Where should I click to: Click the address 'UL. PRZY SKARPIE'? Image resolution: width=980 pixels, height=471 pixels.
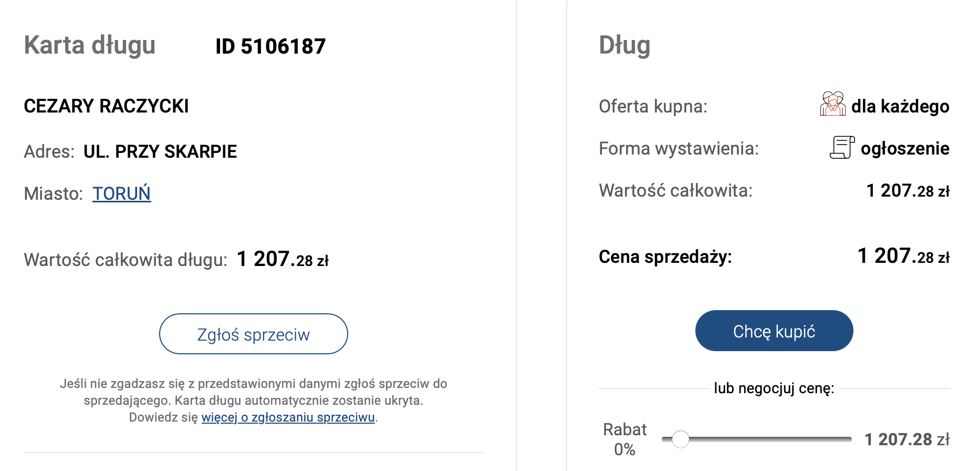tap(160, 151)
